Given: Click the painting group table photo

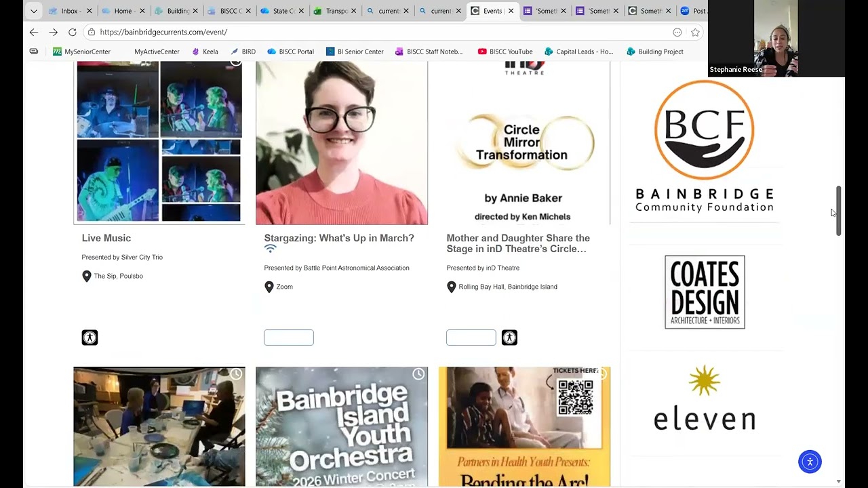Looking at the screenshot, I should [x=159, y=426].
